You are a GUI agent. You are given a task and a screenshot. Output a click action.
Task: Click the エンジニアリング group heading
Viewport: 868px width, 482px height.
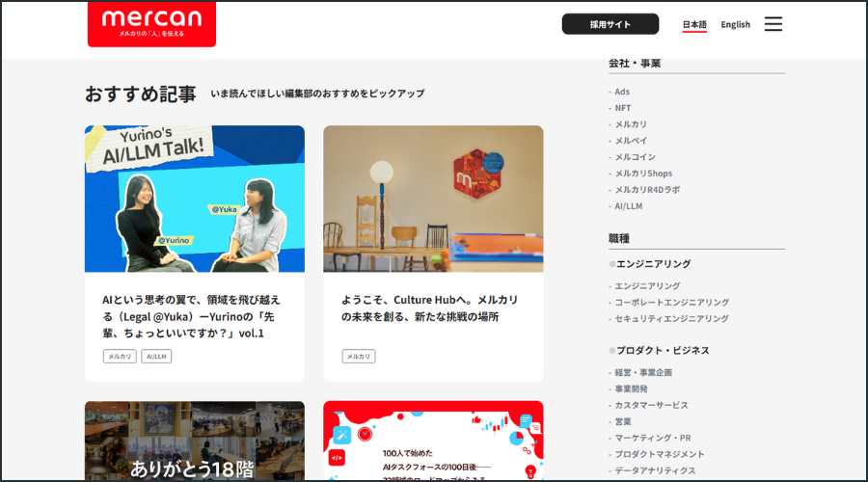coord(653,264)
